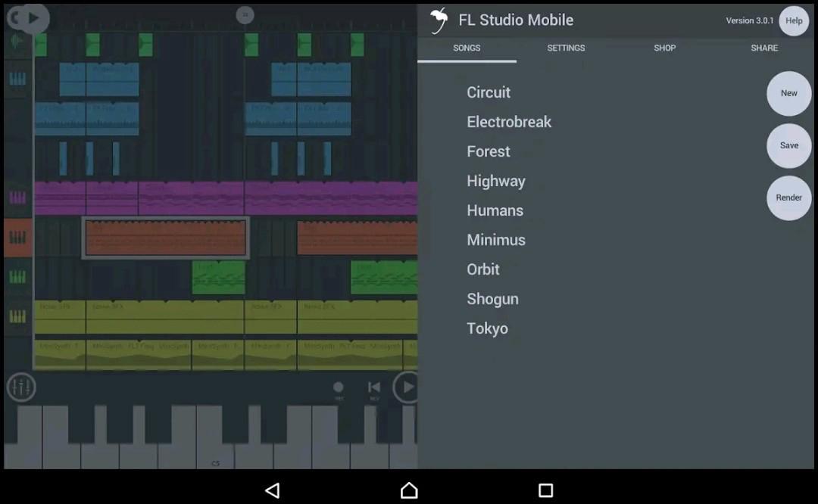Select the green instrument track icon
Viewport: 818px width, 504px height.
[17, 278]
